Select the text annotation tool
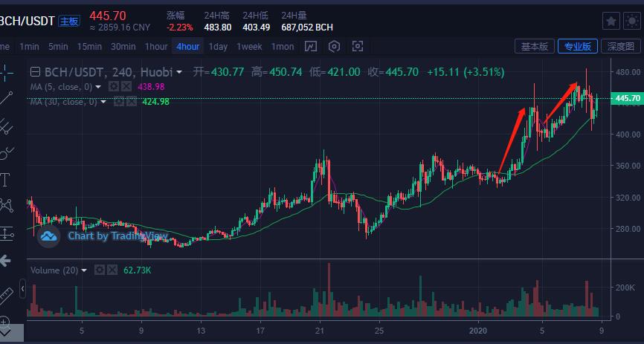The image size is (644, 344). click(5, 180)
